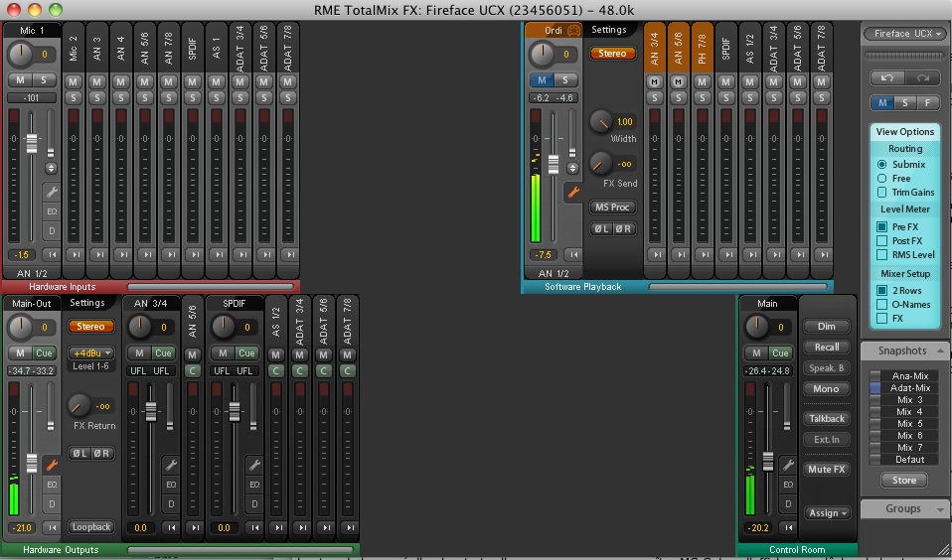The image size is (952, 560).
Task: Open wrench settings on AN 3/4 output
Action: click(171, 466)
